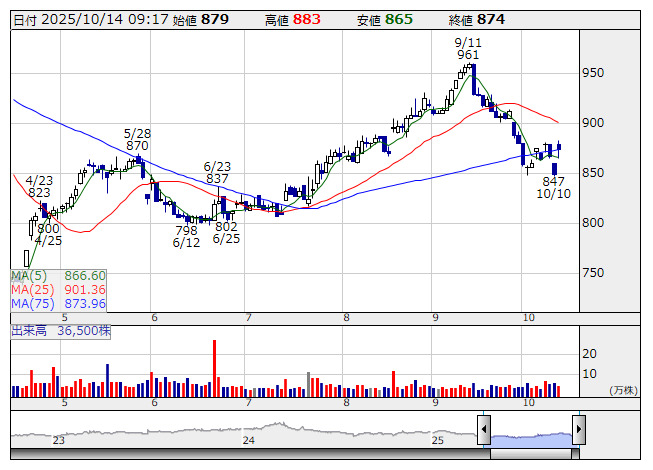Click the 850 price axis label
This screenshot has height=470, width=653.
(593, 173)
